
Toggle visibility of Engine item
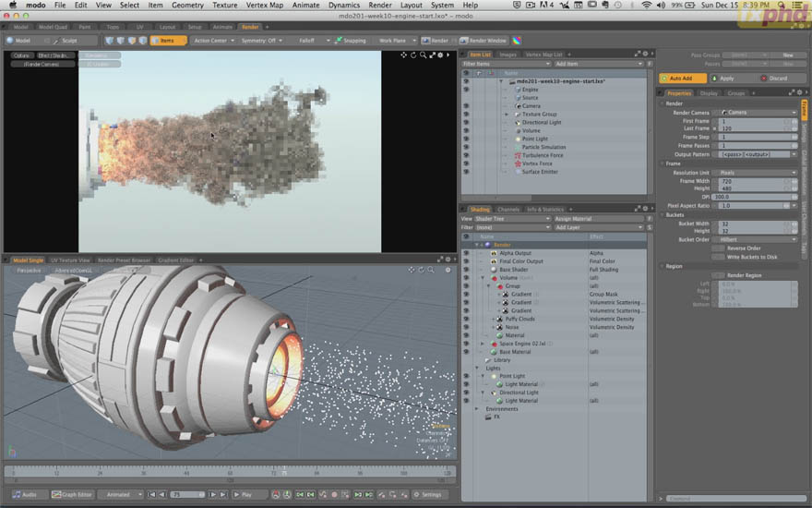tap(466, 90)
